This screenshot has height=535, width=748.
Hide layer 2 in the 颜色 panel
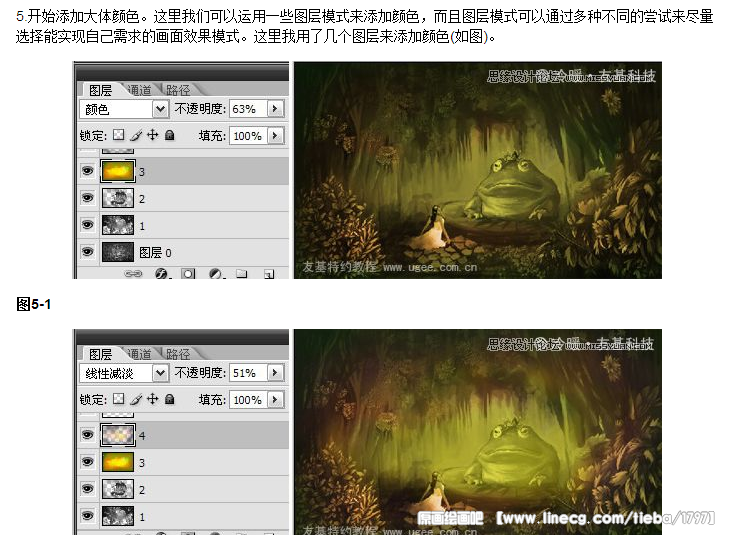click(87, 198)
